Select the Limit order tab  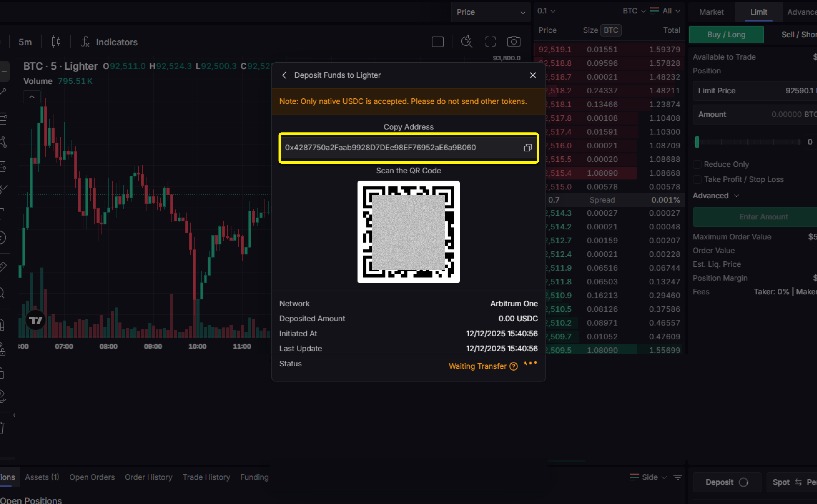758,12
